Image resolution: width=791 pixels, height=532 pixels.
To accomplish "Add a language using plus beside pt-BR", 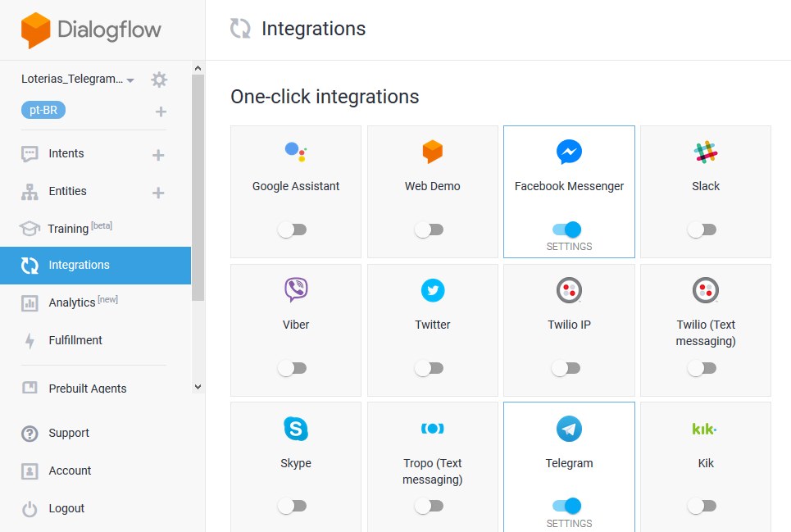I will click(x=161, y=111).
